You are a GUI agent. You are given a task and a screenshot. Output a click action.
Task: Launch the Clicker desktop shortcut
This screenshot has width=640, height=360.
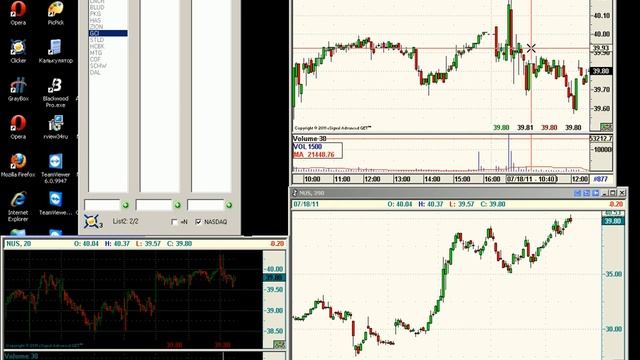(x=18, y=51)
